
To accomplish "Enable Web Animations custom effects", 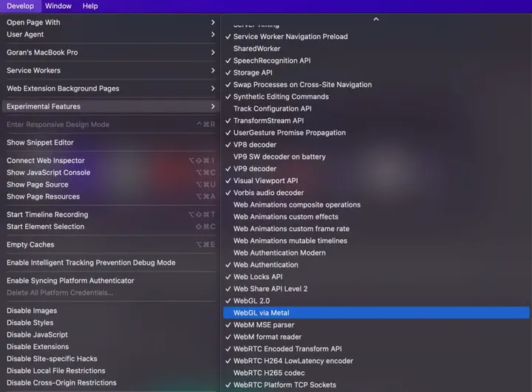I will [376, 217].
